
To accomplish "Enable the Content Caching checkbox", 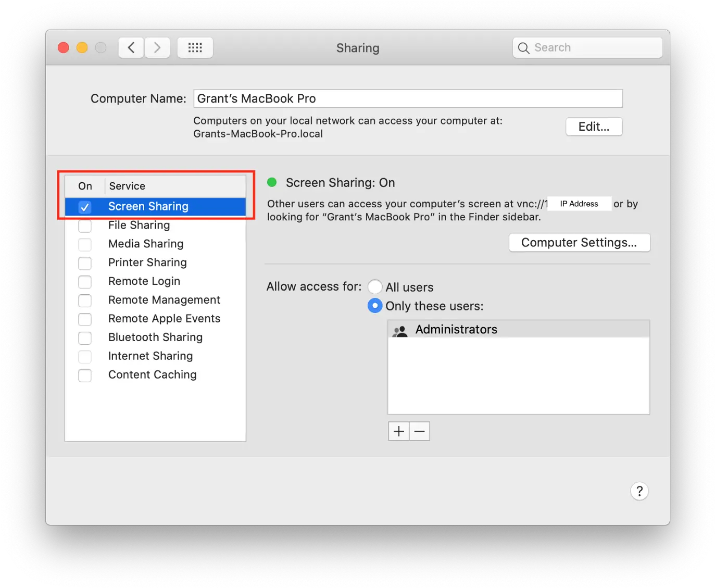I will click(85, 376).
